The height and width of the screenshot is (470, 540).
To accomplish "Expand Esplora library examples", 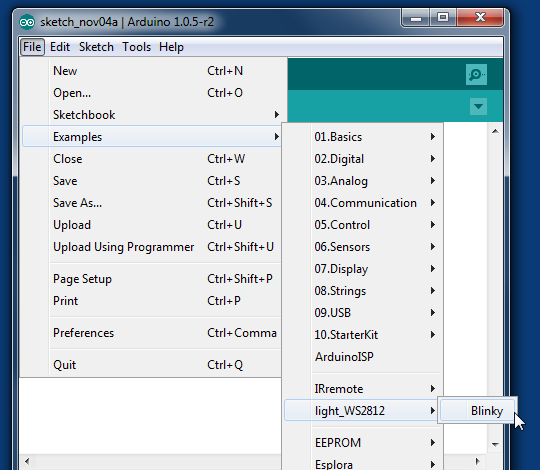I will [x=363, y=463].
